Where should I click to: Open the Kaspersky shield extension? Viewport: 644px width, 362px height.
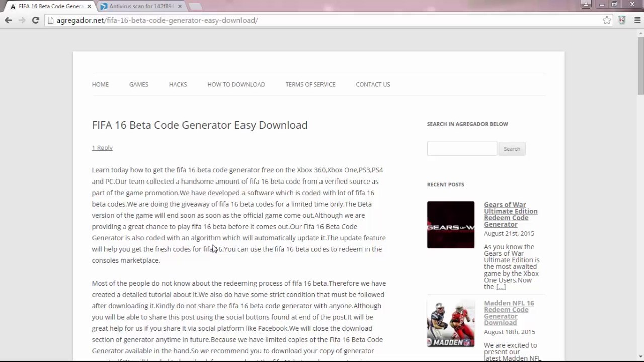click(x=622, y=20)
